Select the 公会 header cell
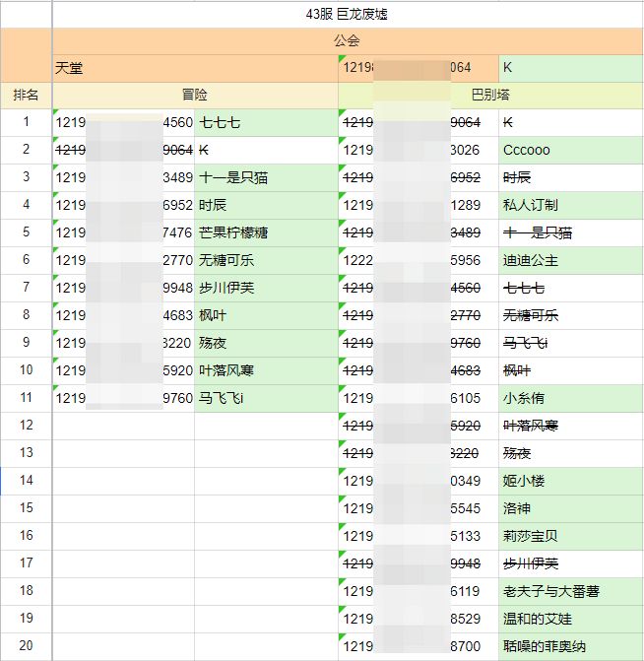 347,41
